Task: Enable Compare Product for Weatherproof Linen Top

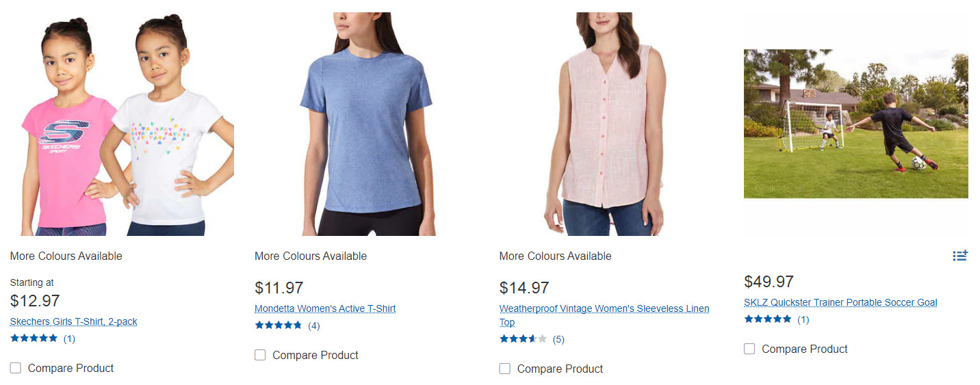Action: pyautogui.click(x=505, y=369)
